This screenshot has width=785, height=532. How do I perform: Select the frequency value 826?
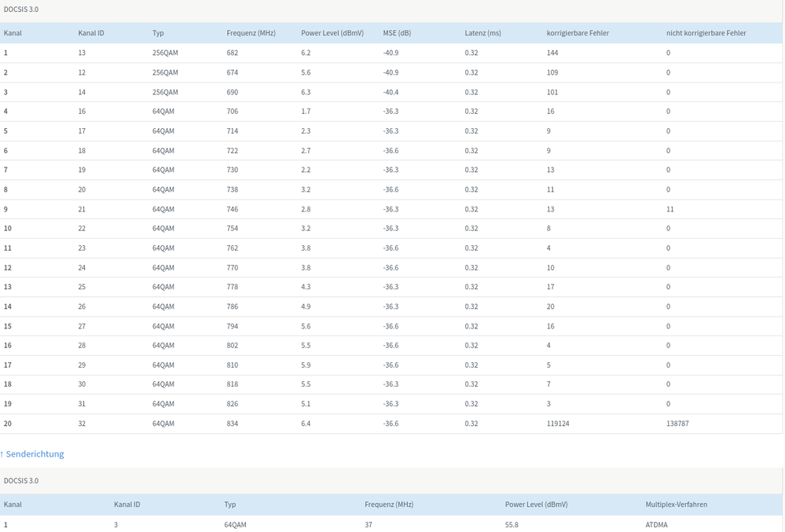[233, 404]
